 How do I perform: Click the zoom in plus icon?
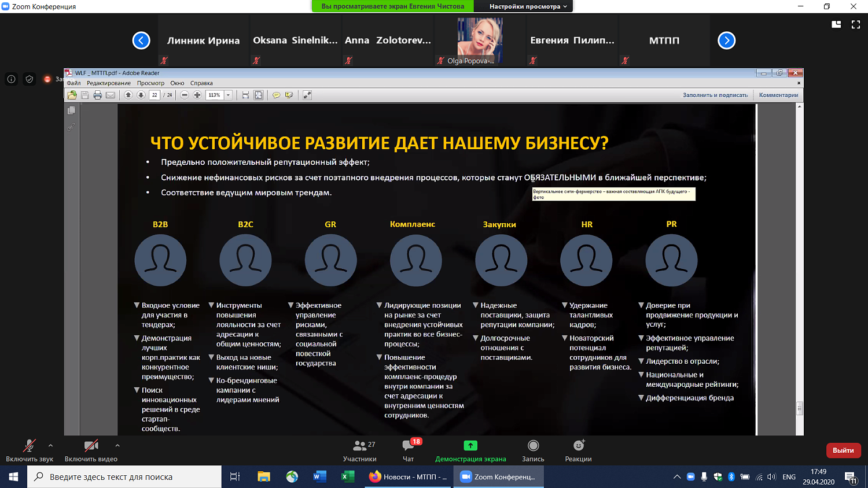tap(197, 95)
